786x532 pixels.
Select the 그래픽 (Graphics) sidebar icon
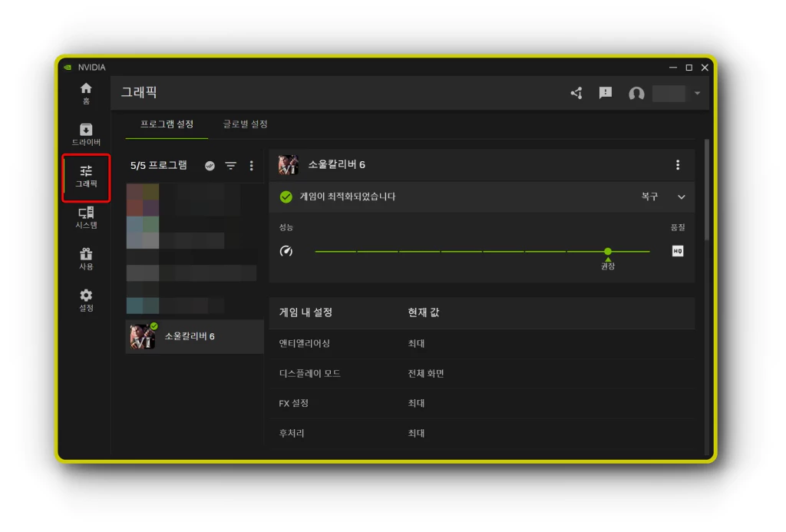pyautogui.click(x=86, y=177)
